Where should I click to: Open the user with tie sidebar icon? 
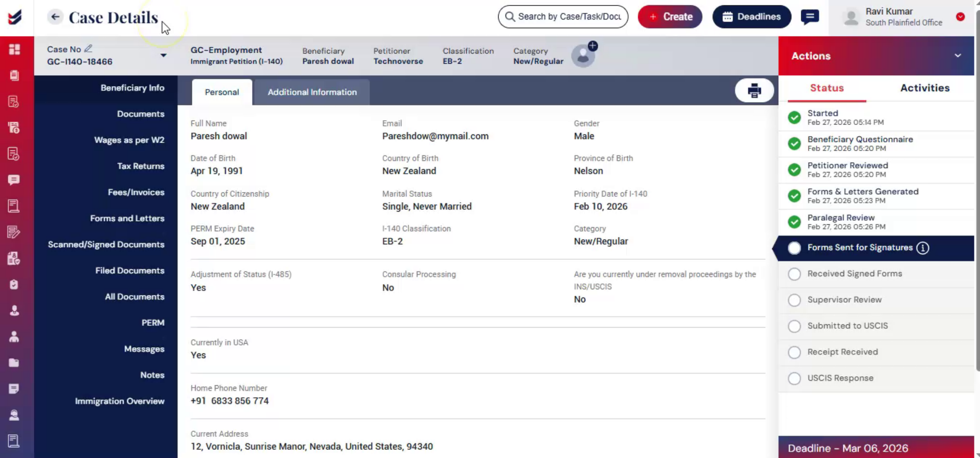(14, 311)
